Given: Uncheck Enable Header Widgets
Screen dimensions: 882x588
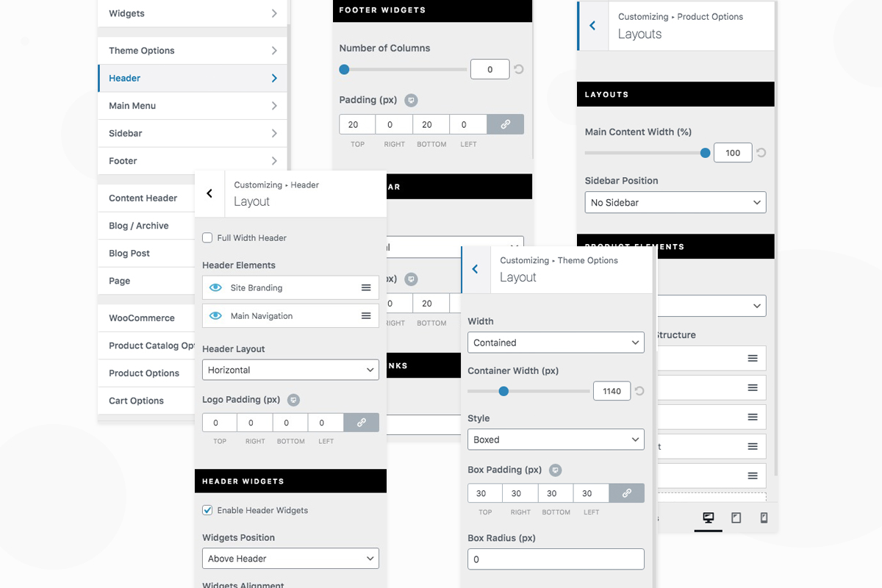Looking at the screenshot, I should tap(207, 510).
